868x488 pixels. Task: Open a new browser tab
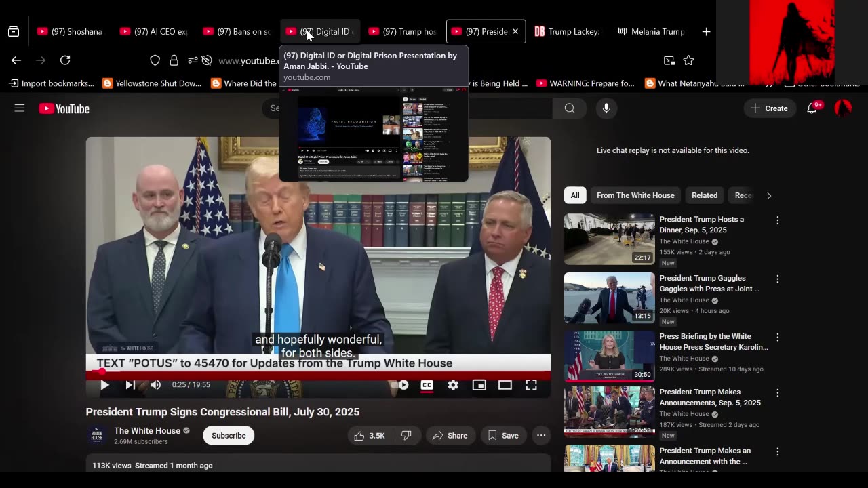click(706, 31)
